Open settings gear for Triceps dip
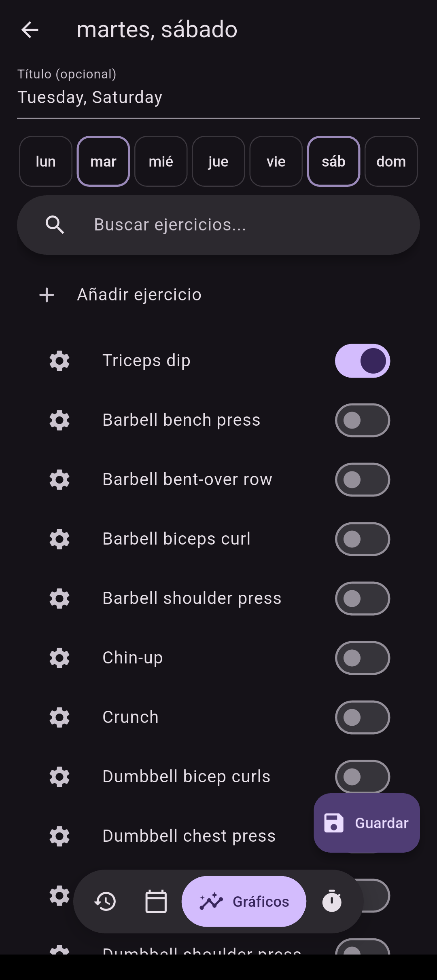The image size is (437, 980). [59, 361]
